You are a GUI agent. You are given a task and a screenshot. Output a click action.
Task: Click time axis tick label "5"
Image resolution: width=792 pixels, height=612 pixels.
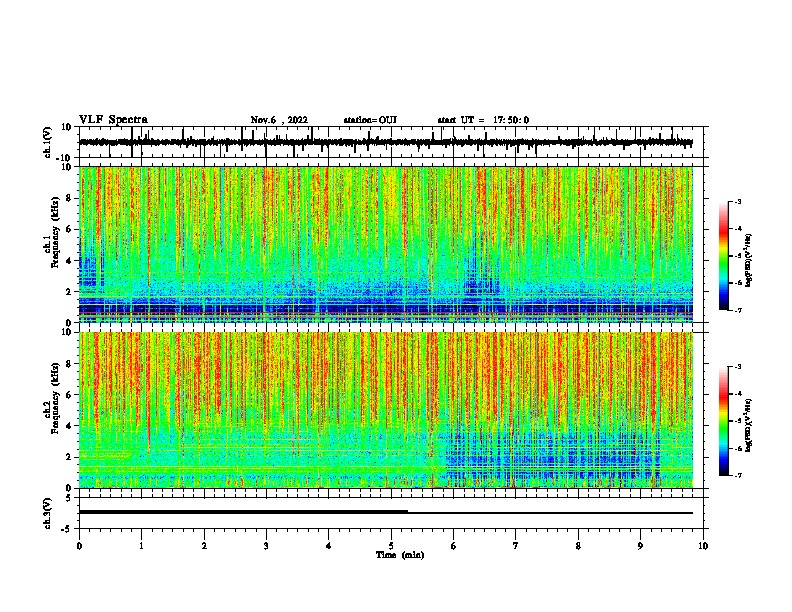pyautogui.click(x=391, y=545)
